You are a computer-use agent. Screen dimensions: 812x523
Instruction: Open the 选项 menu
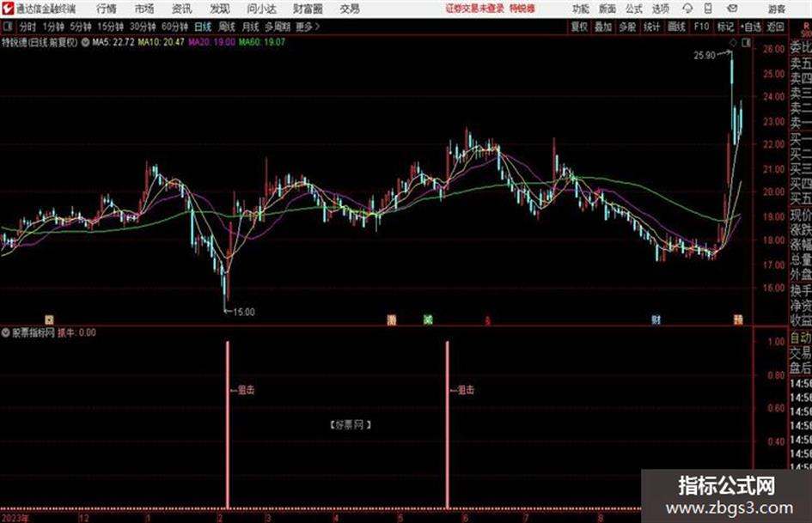(x=660, y=9)
